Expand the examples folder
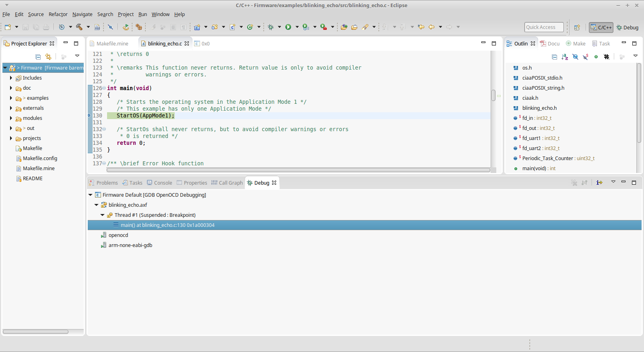The height and width of the screenshot is (352, 644). click(11, 98)
